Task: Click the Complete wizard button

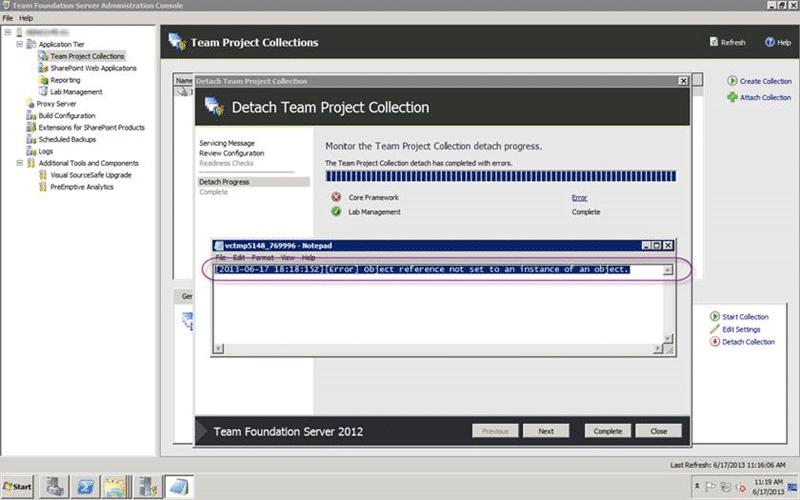Action: pyautogui.click(x=608, y=431)
